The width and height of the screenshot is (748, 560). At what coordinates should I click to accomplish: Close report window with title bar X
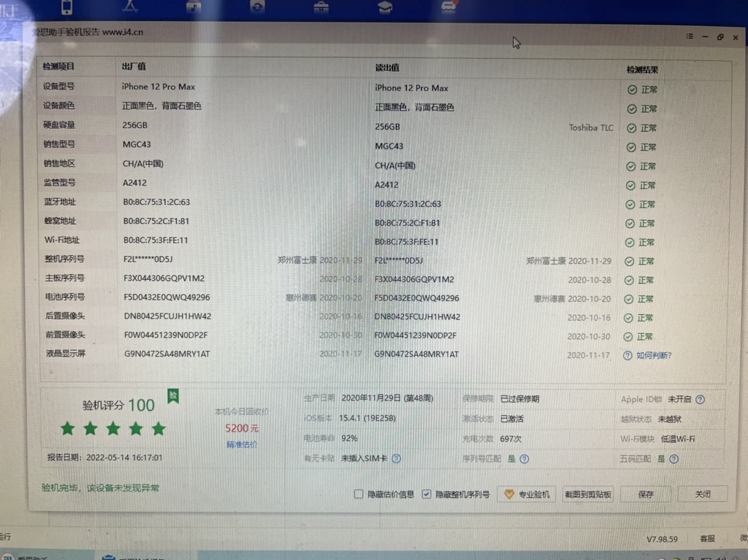[736, 37]
